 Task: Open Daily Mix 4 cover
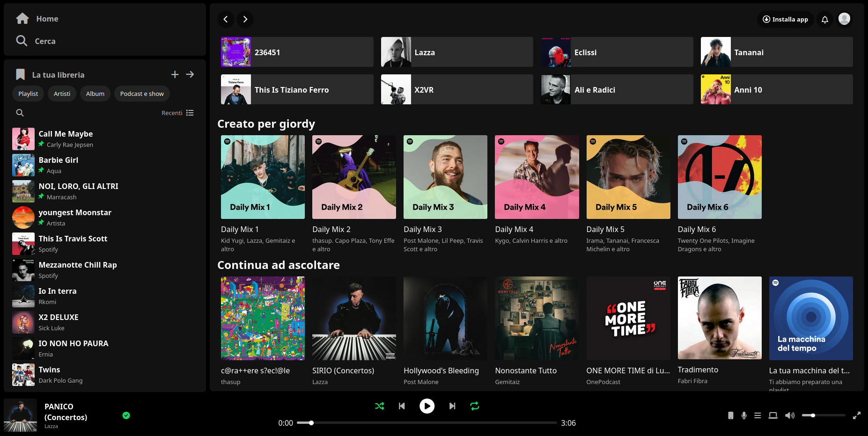[x=537, y=177]
